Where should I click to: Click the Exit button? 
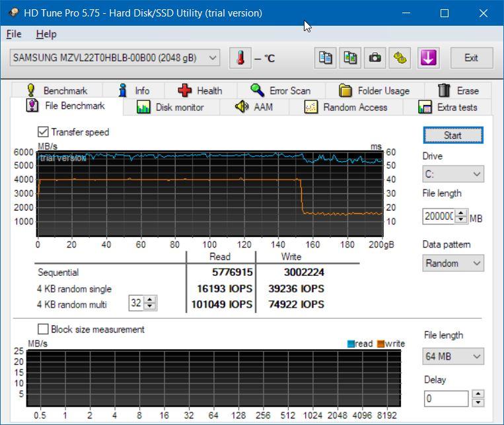click(472, 58)
